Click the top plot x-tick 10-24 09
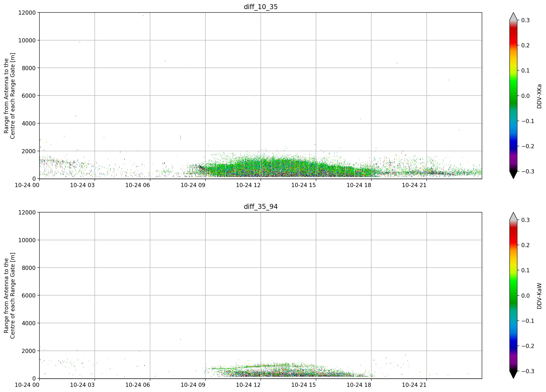This screenshot has height=392, width=546. click(x=193, y=185)
